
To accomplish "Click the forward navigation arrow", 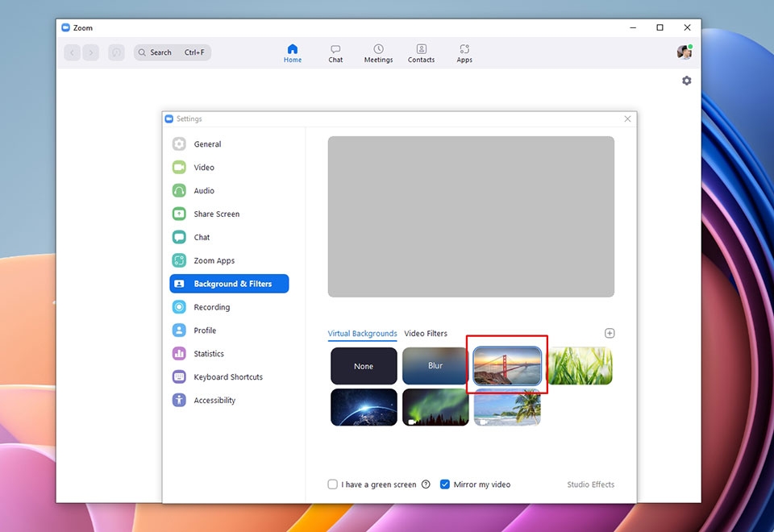I will click(x=91, y=52).
